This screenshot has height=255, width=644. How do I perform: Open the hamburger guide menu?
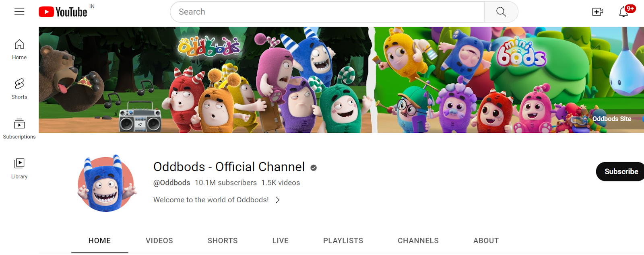coord(19,12)
